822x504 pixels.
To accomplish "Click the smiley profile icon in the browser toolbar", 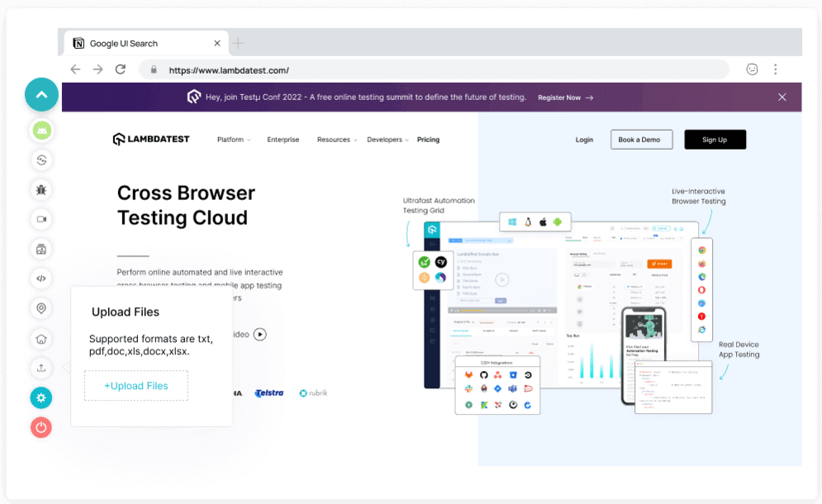I will click(x=752, y=69).
